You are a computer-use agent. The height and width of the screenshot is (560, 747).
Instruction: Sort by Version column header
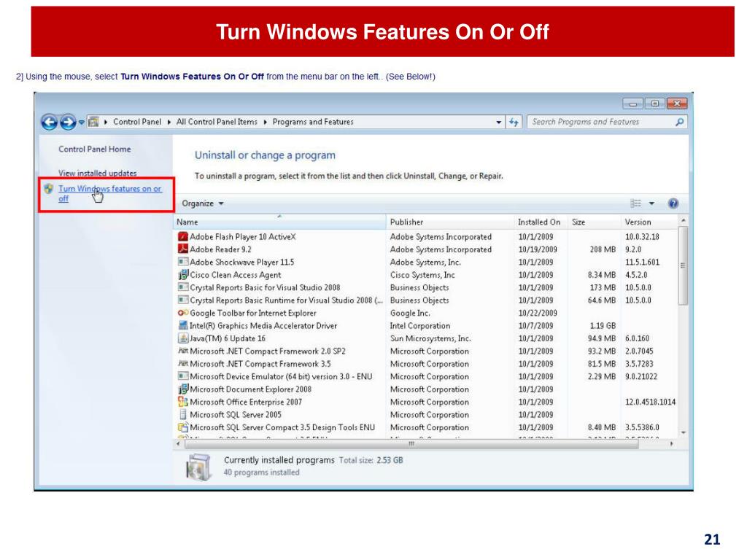coord(649,222)
